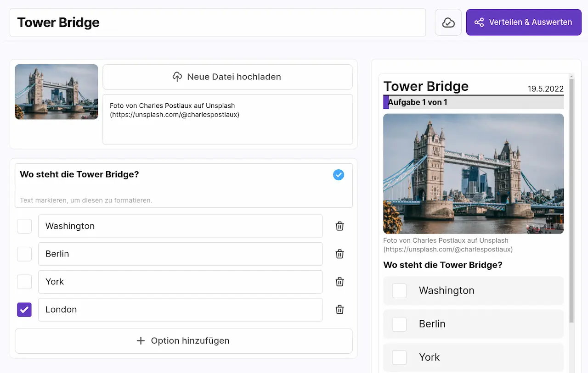Click the question text 'Wo steht die Tower Bridge?' in editor
The image size is (588, 373).
79,174
